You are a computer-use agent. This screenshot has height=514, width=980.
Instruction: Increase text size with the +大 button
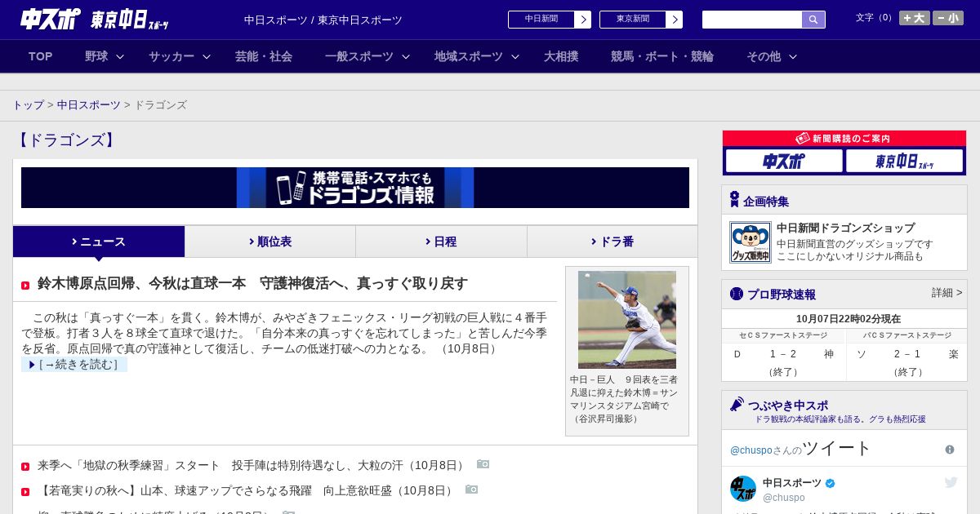pos(915,18)
